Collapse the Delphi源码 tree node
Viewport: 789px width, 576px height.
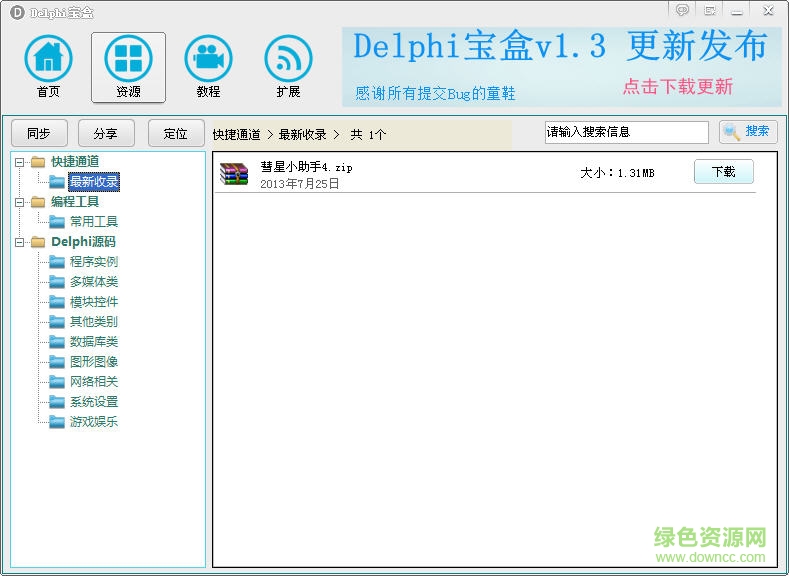tap(19, 242)
